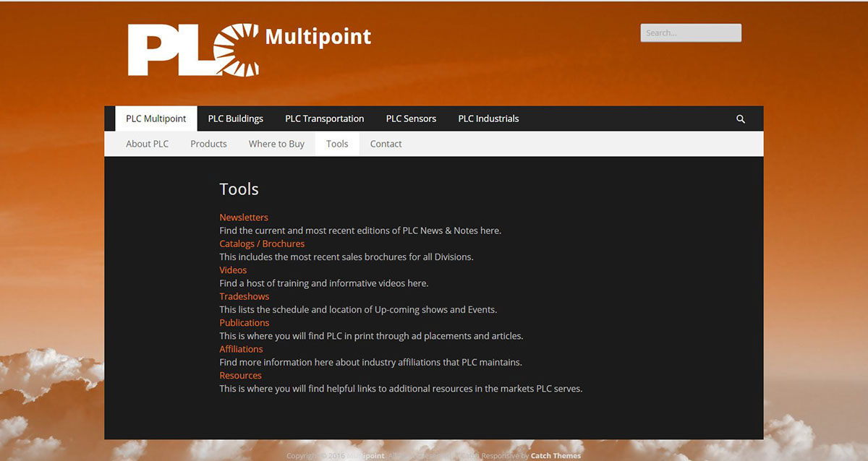Follow the Catalogs / Brochures link
This screenshot has width=868, height=461.
[x=262, y=244]
